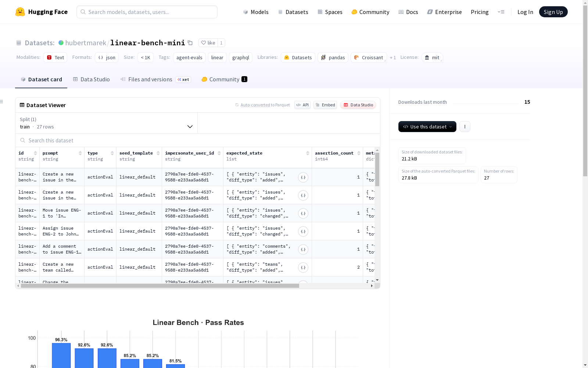This screenshot has height=368, width=588.
Task: Sort the table by prompt column
Action: [80, 153]
